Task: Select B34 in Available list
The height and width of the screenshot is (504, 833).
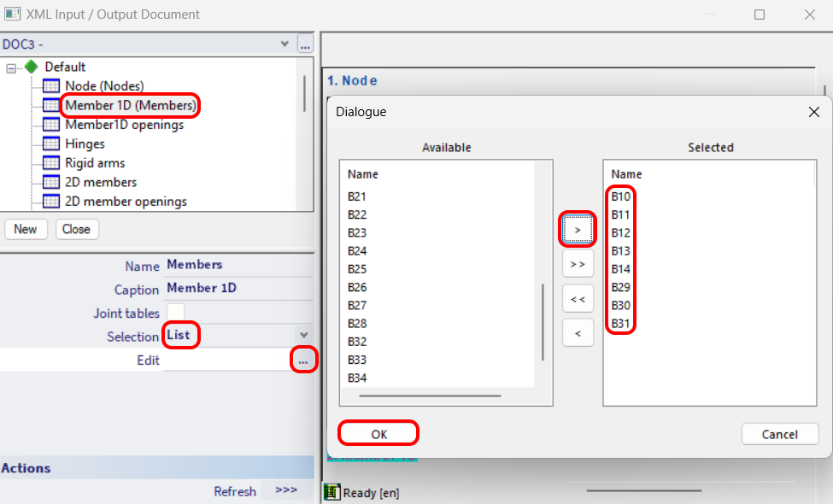Action: pyautogui.click(x=357, y=378)
